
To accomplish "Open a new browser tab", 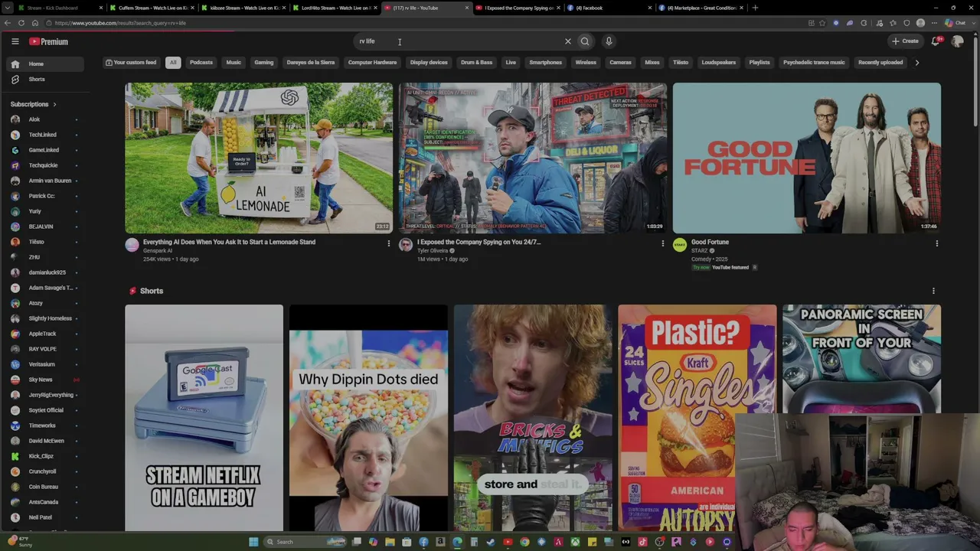I will pos(755,8).
